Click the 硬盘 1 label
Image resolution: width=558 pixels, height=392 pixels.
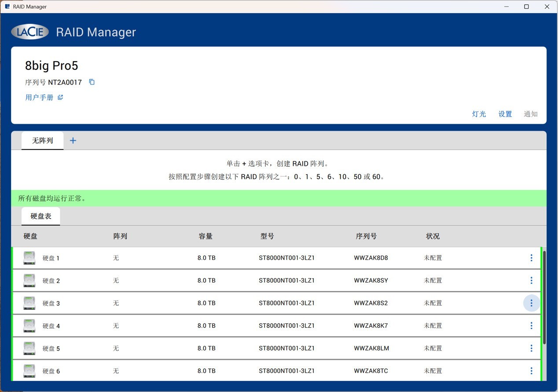[x=51, y=258]
